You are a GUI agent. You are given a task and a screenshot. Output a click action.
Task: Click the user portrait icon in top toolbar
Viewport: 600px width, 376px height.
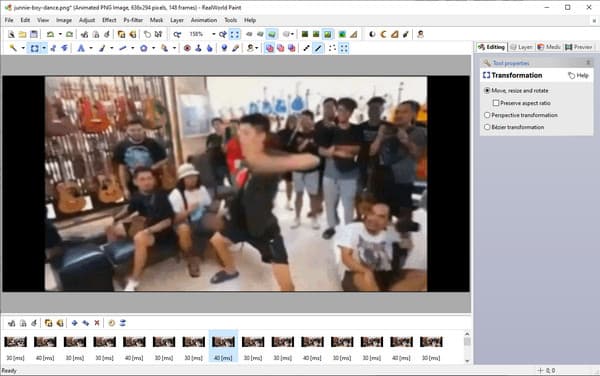coord(420,34)
